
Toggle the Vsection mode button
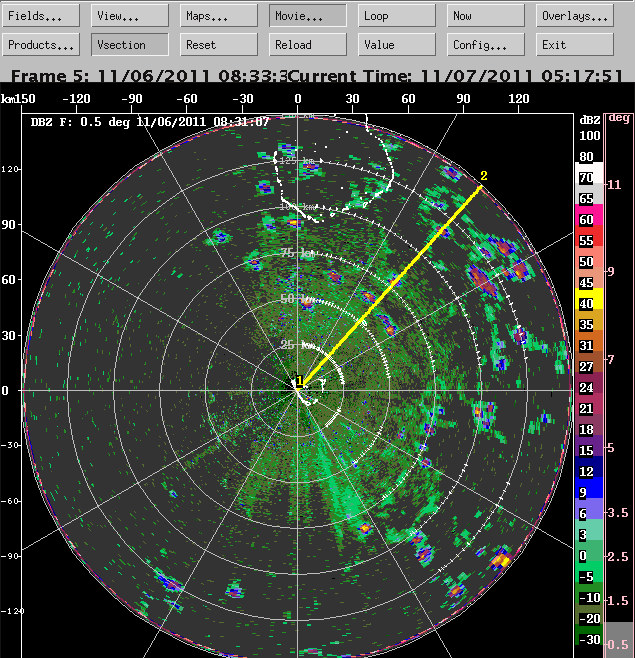130,44
